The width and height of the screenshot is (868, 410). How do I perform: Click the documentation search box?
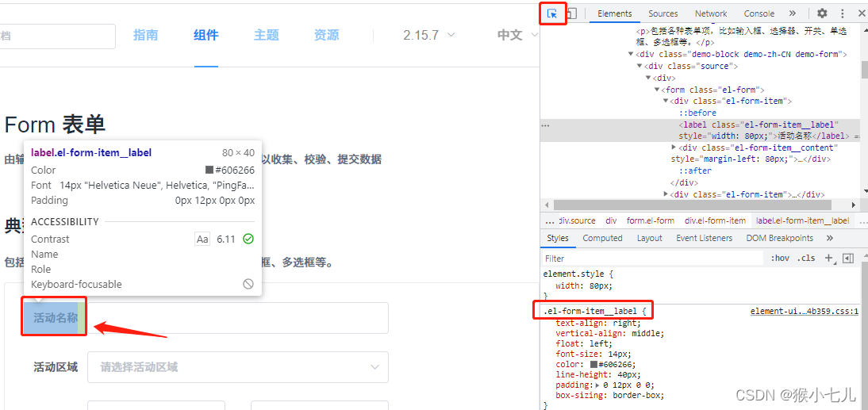pos(57,36)
